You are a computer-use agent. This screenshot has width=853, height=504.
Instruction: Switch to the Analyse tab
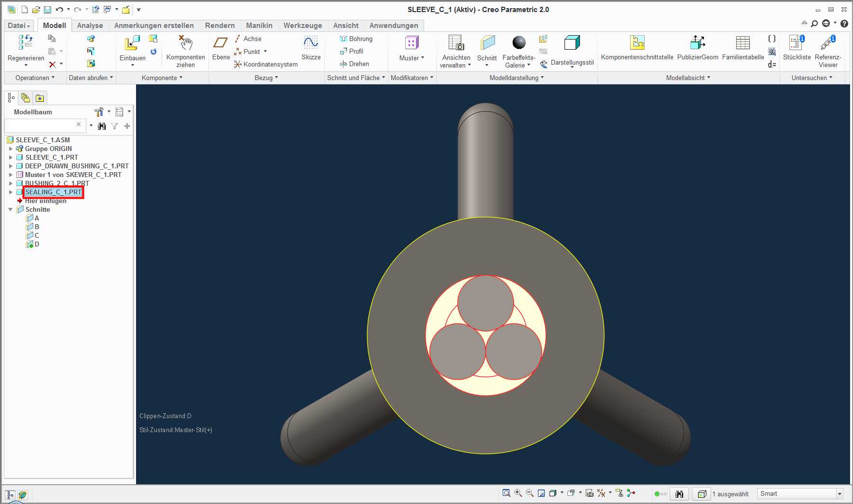click(x=90, y=26)
